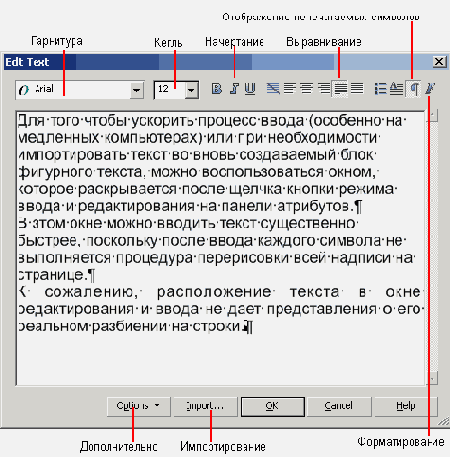Align text to the left
Screen dimensions: 450x457
(x=290, y=89)
